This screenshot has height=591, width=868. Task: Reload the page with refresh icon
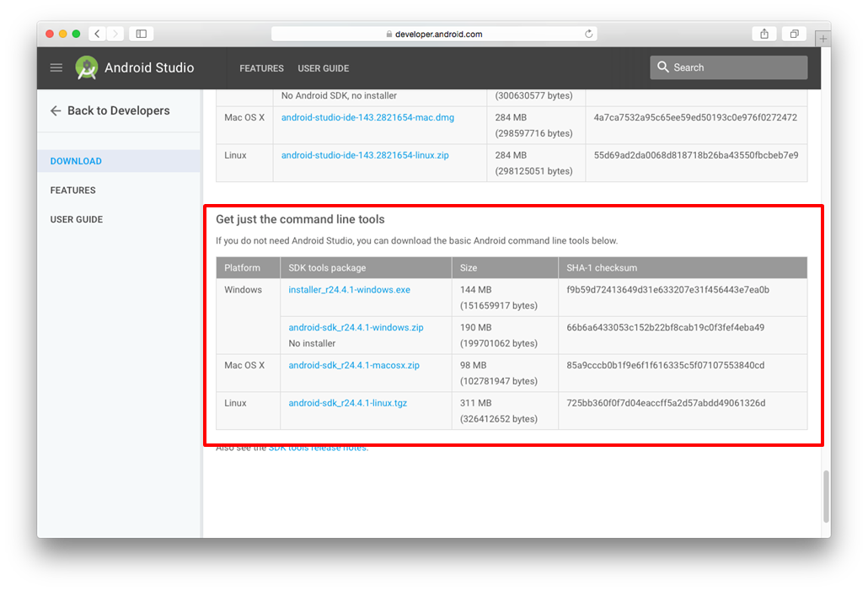click(588, 34)
